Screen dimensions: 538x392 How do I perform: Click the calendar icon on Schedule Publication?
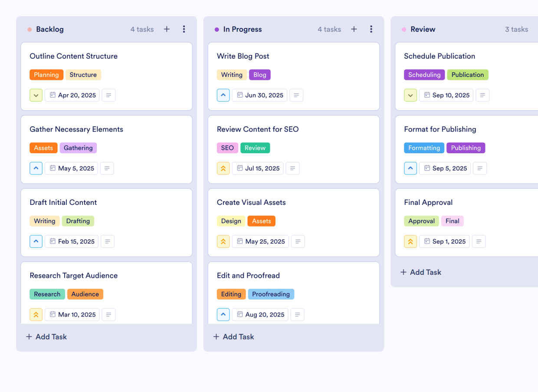[x=426, y=95]
